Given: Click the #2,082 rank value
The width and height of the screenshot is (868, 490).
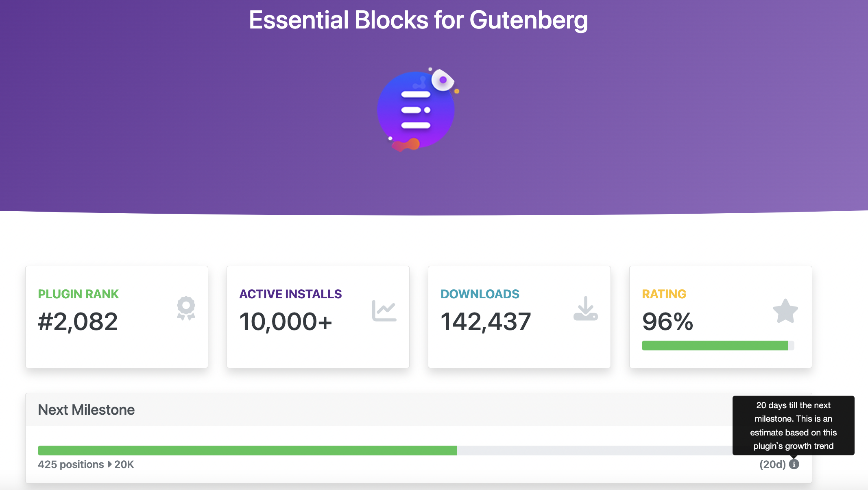Looking at the screenshot, I should pyautogui.click(x=78, y=322).
